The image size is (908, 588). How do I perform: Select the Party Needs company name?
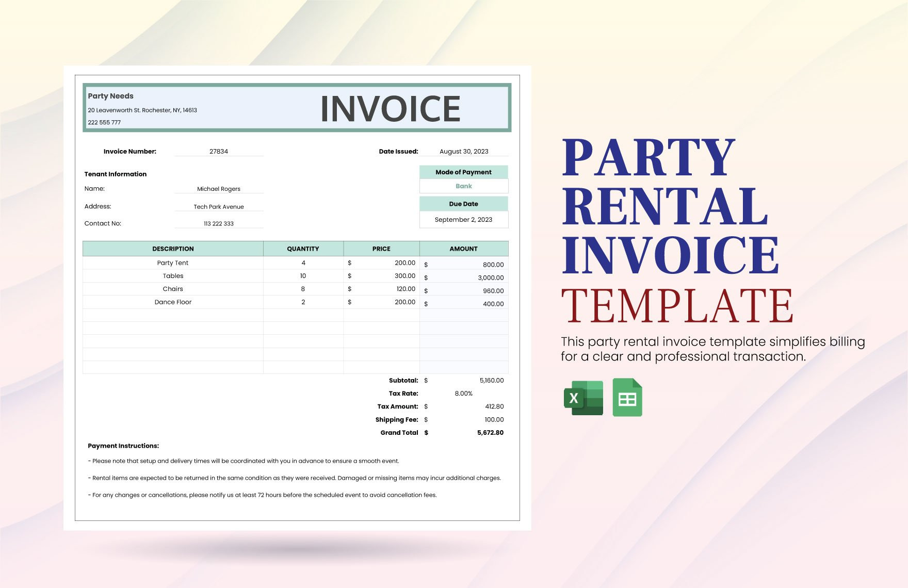tap(110, 96)
